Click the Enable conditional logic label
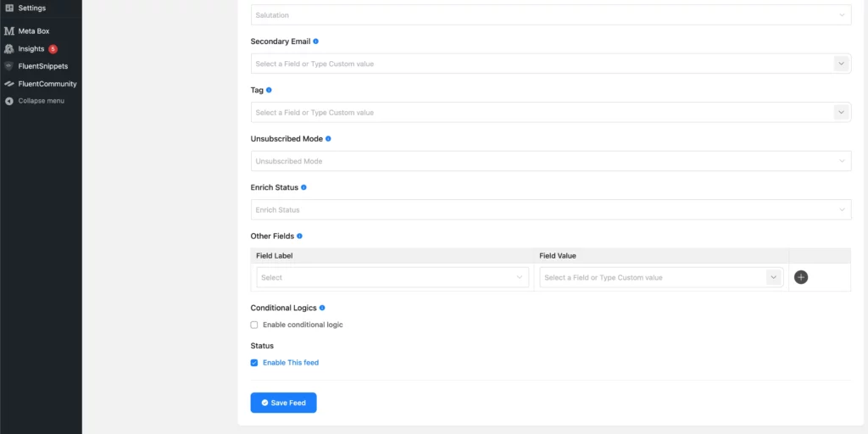Image resolution: width=868 pixels, height=434 pixels. tap(303, 325)
